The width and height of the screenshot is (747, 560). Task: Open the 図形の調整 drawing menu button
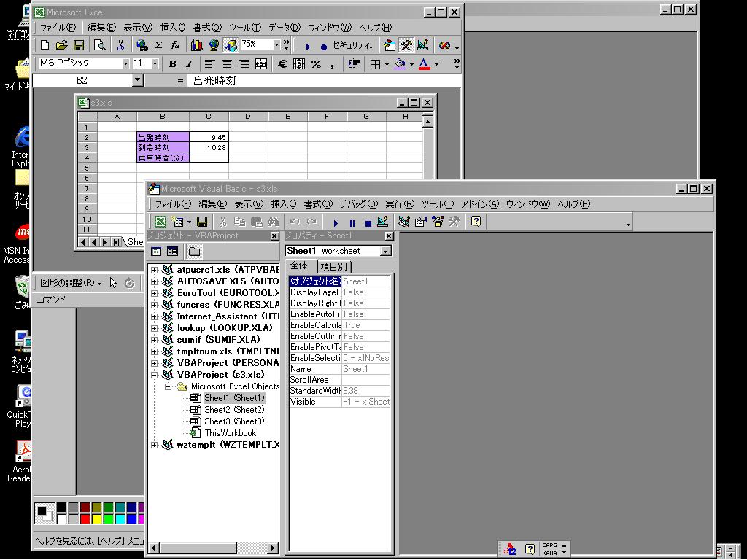71,283
